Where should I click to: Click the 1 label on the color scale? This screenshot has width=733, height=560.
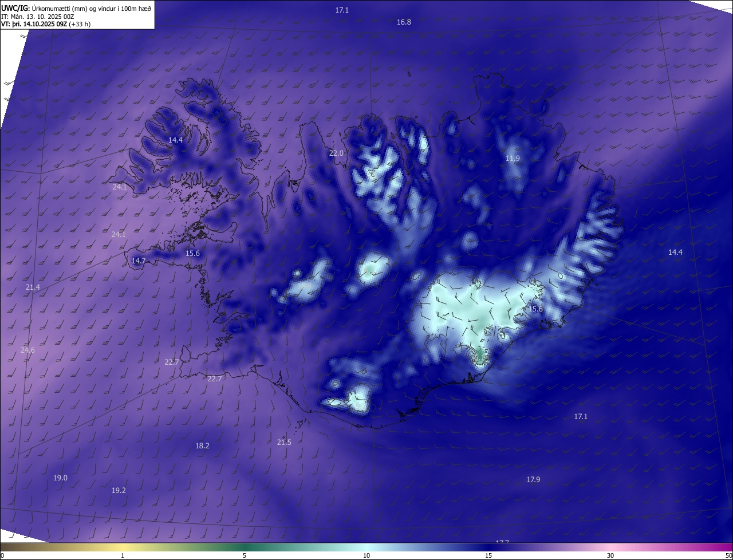123,555
